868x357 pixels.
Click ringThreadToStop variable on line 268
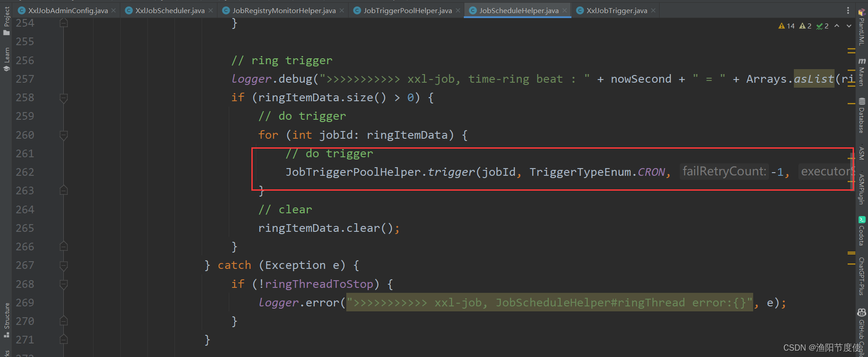pyautogui.click(x=319, y=284)
